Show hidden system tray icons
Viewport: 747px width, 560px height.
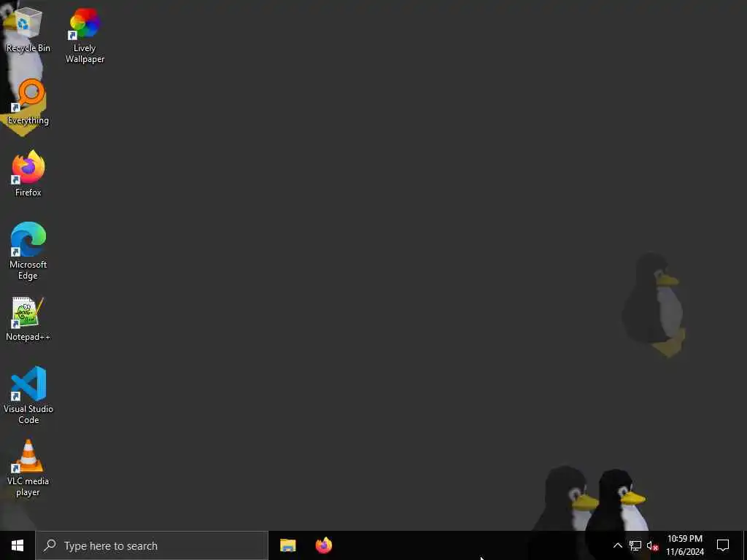(x=617, y=545)
